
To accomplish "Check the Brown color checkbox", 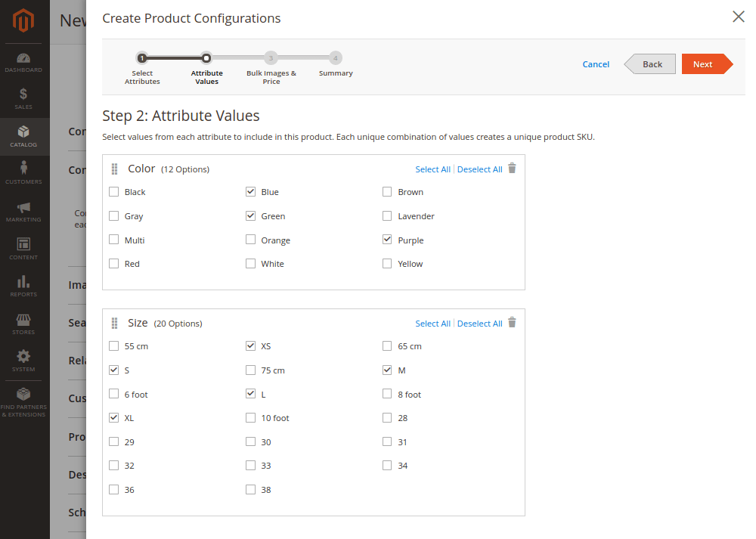I will [387, 192].
